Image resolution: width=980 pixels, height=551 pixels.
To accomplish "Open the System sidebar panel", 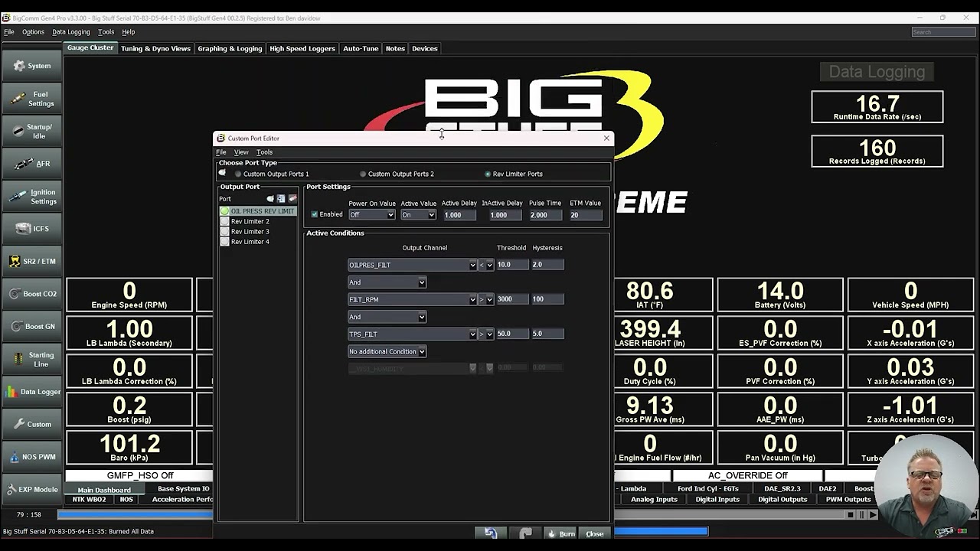I will point(31,66).
